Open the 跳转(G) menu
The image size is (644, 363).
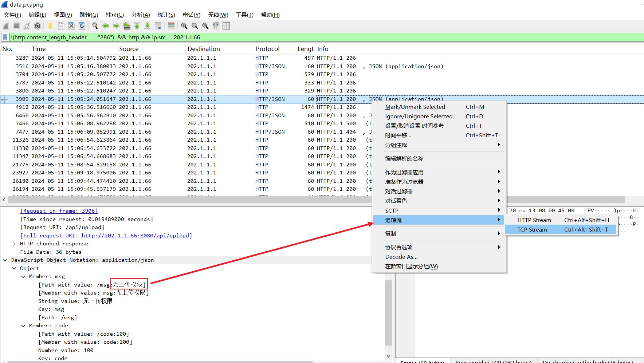click(89, 15)
